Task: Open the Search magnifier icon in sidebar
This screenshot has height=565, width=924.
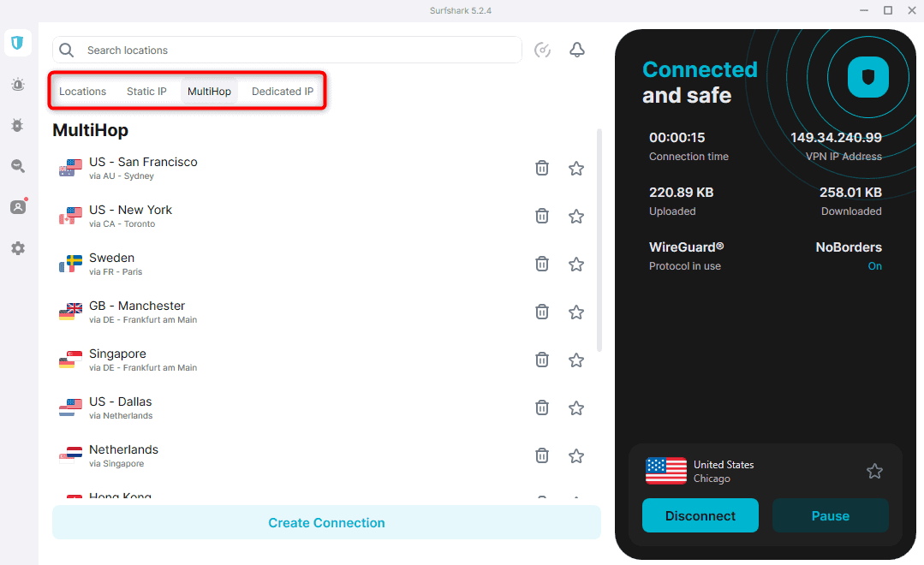Action: tap(18, 166)
